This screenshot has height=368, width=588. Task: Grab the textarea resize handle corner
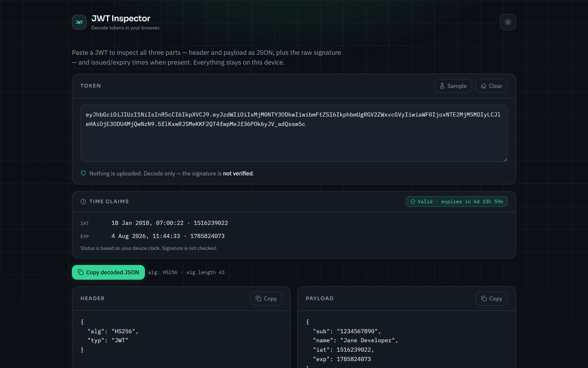(x=505, y=160)
